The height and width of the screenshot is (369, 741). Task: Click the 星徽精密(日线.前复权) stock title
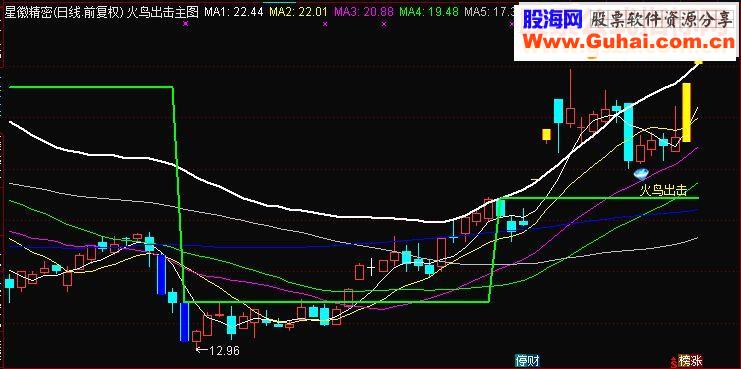coord(64,12)
